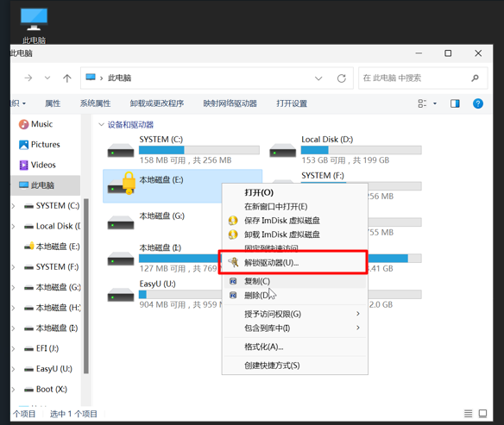Image resolution: width=504 pixels, height=425 pixels.
Task: Switch to large icons view in status bar
Action: (x=482, y=414)
